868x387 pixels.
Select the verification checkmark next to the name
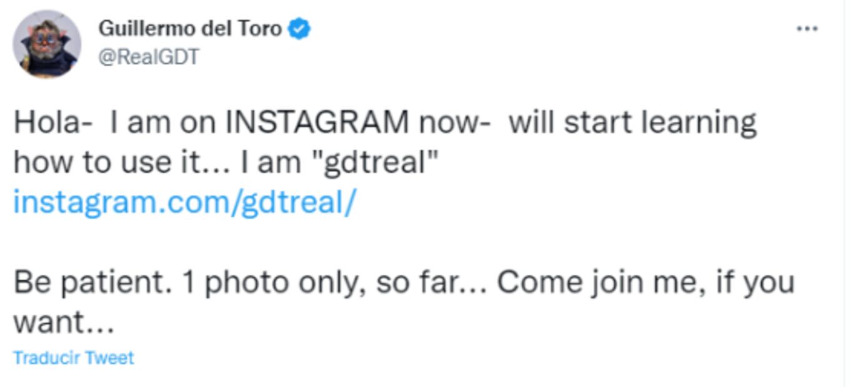299,27
